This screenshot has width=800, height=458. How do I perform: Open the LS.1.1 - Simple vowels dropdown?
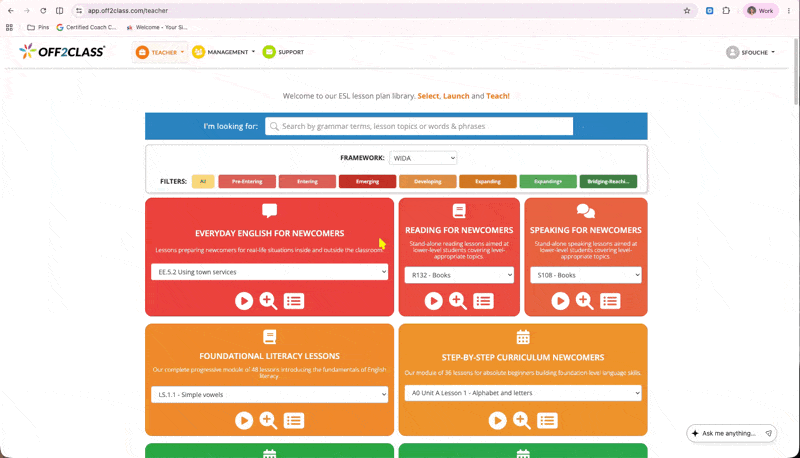pyautogui.click(x=269, y=394)
